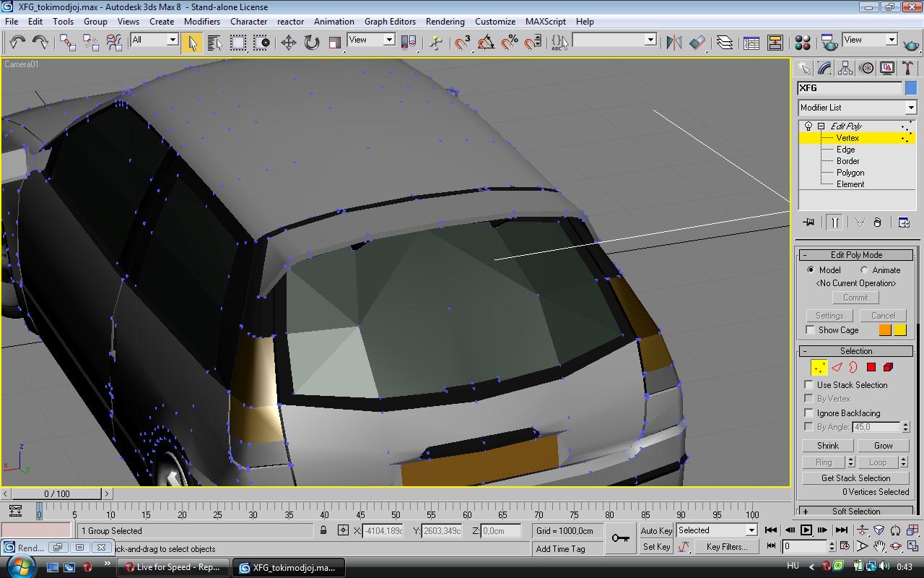Select the Rotate tool in toolbar
Screen dimensions: 924x578
point(311,43)
